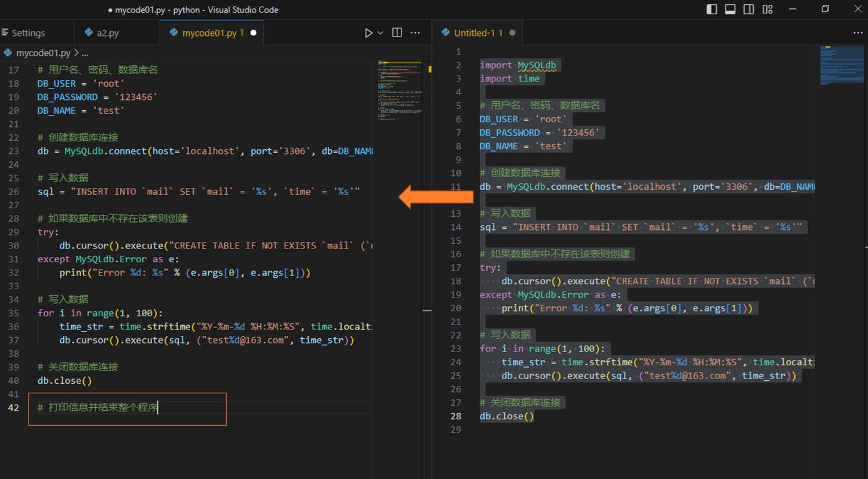Click "DB_USER = 'root'" in Untitled-1
The height and width of the screenshot is (479, 868).
(523, 119)
